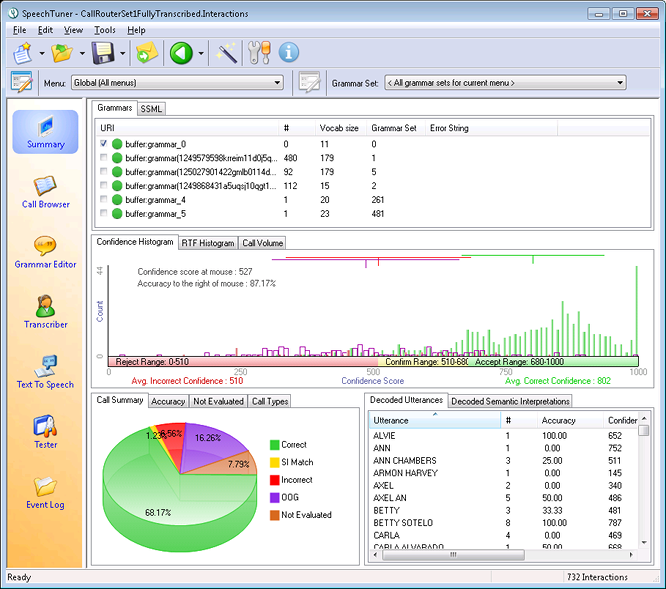Click the Accept Range: 680-1000 bar
Screen dimensions: 666x589
553,362
